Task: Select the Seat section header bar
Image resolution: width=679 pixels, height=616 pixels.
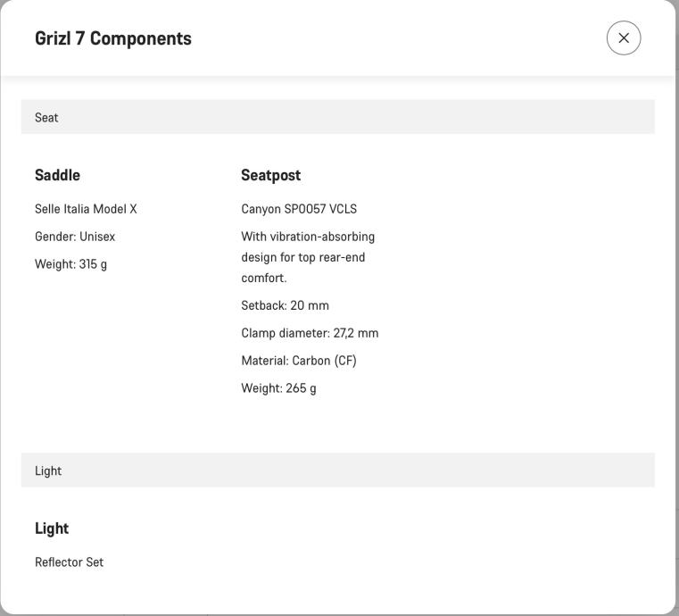Action: click(x=337, y=117)
